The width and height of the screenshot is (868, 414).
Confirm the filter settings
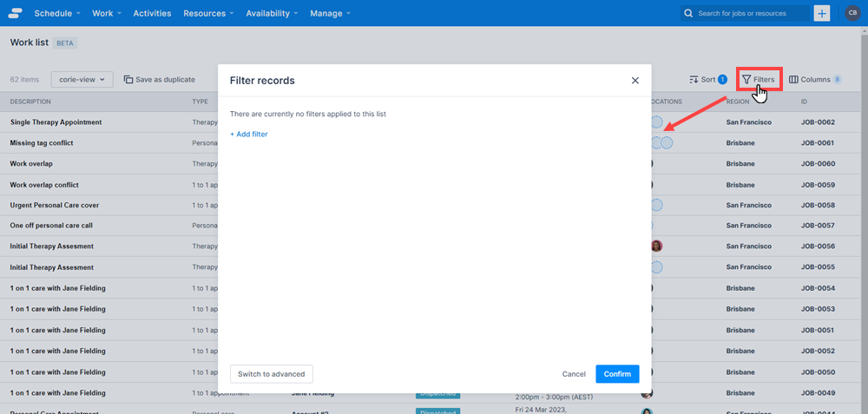(617, 374)
